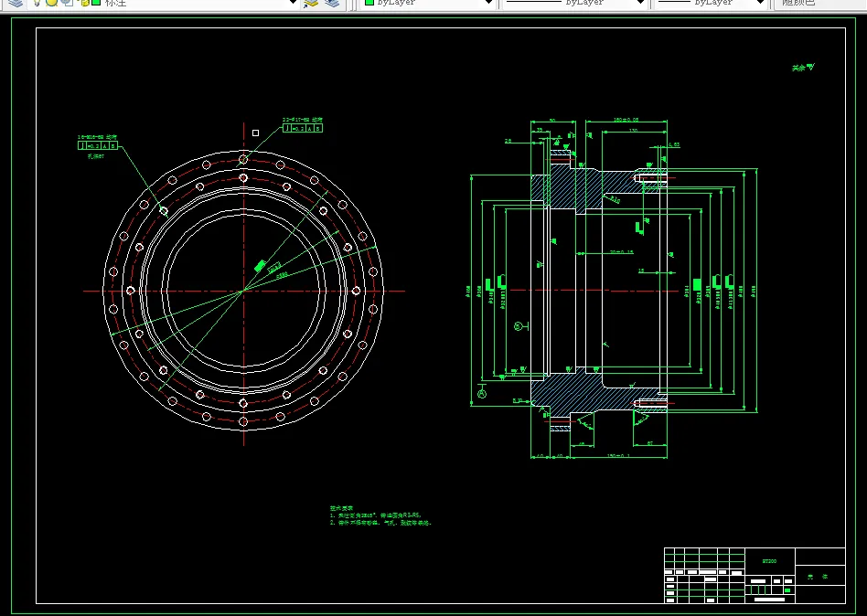This screenshot has width=867, height=616.
Task: Select the part name text in title block
Action: pos(817,577)
